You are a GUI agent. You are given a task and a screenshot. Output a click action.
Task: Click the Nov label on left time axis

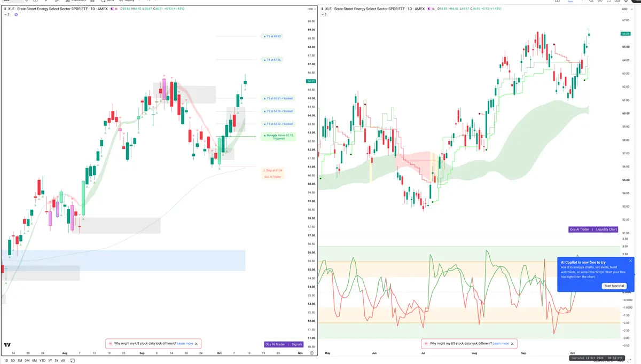(x=300, y=353)
